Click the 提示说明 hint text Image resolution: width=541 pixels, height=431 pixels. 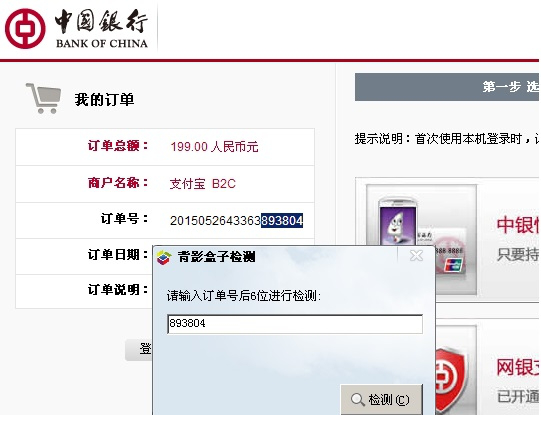click(x=447, y=139)
